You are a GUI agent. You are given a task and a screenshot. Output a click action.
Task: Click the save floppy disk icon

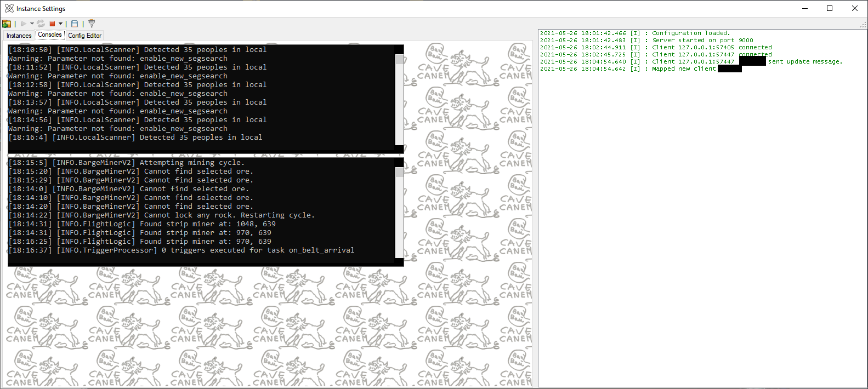(x=75, y=24)
